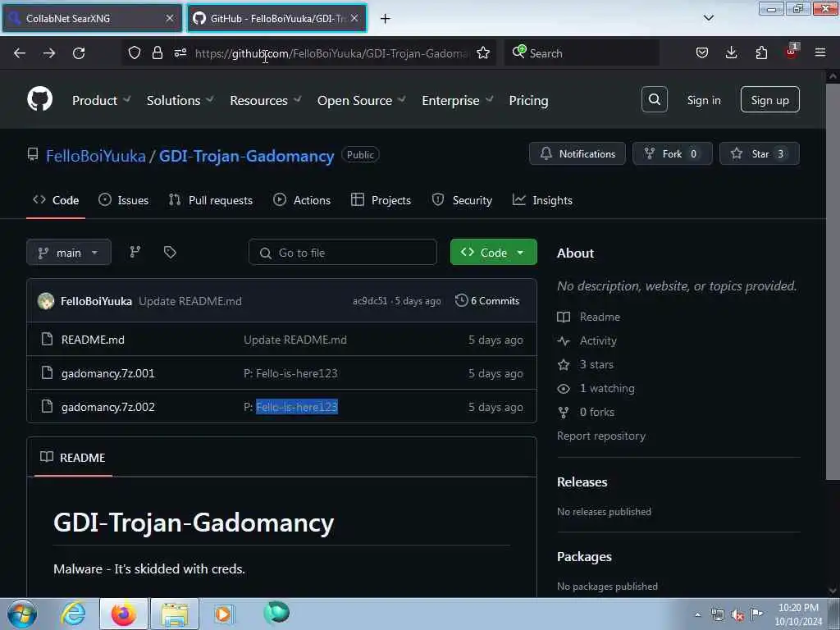Open the gadomancy.7z.002 file
Screen dimensions: 840x630
tap(107, 407)
